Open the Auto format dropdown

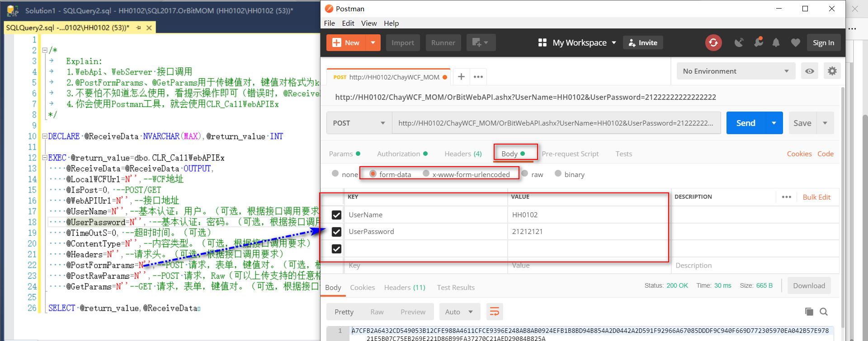459,312
